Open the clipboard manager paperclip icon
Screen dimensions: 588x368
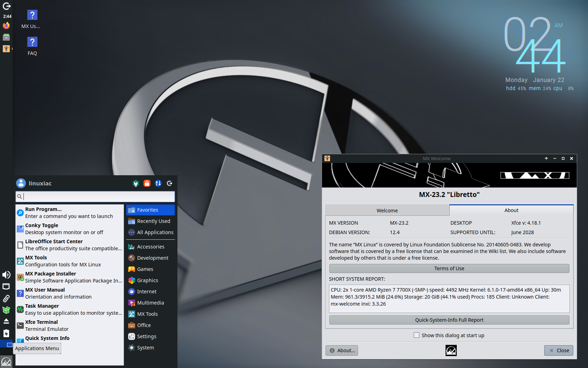6,298
